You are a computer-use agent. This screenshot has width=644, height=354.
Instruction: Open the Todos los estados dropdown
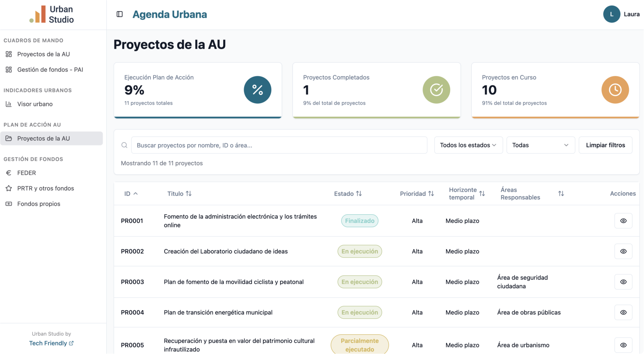(x=468, y=145)
